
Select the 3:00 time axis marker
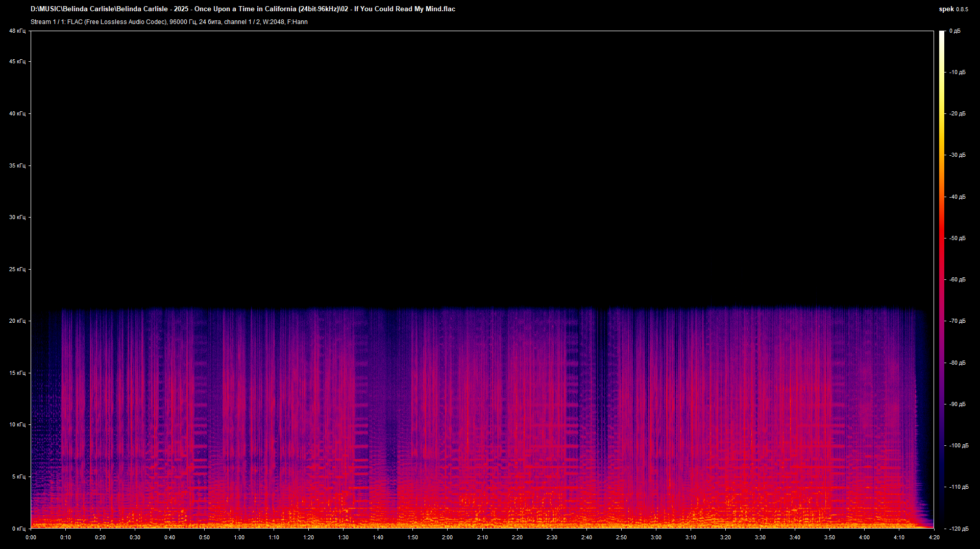tap(656, 537)
